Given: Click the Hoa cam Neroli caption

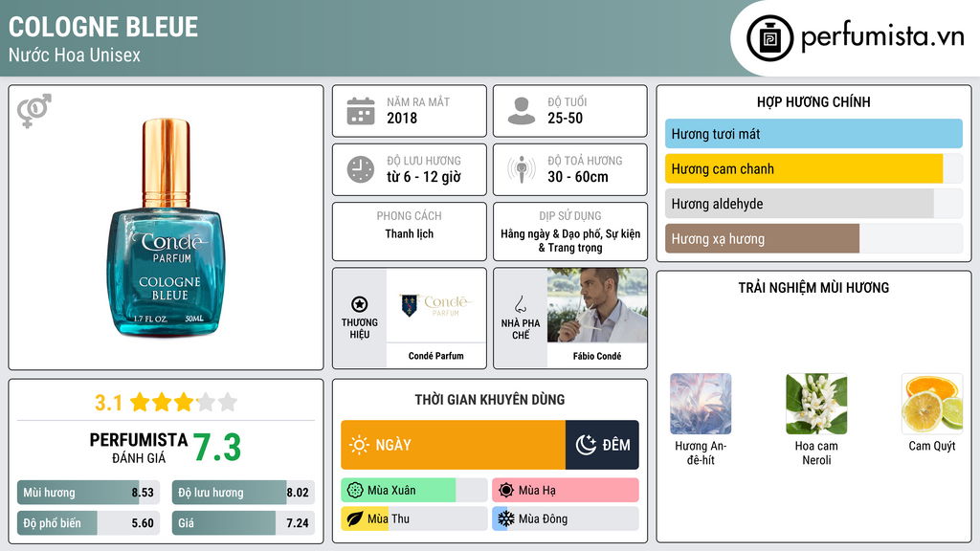Looking at the screenshot, I should click(816, 452).
